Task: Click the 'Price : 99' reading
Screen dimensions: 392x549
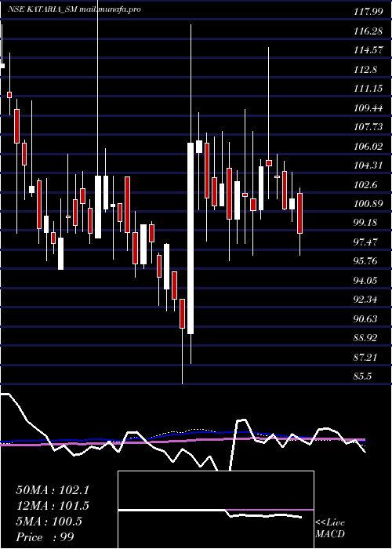Action: coord(45,537)
